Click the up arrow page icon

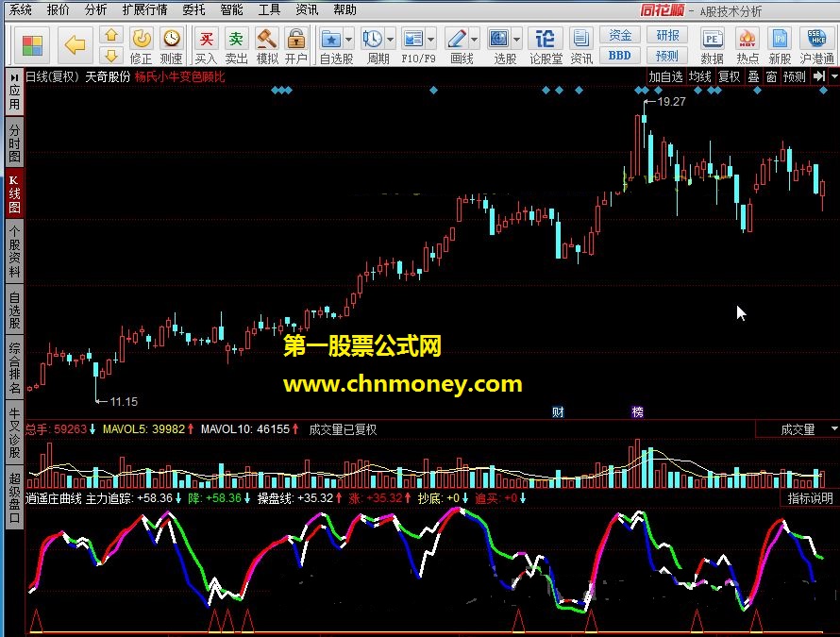coord(110,35)
